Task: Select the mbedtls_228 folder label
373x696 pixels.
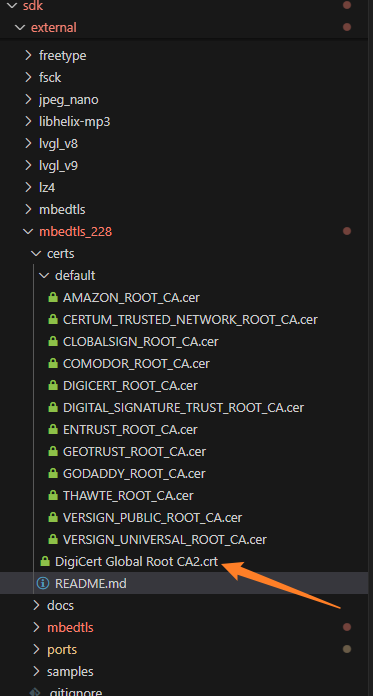Action: pyautogui.click(x=75, y=232)
